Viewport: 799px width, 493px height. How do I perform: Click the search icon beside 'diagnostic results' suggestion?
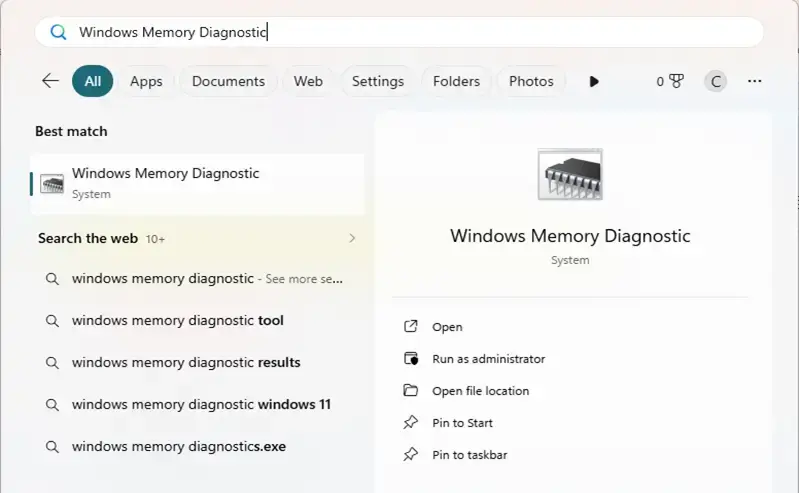[x=52, y=362]
